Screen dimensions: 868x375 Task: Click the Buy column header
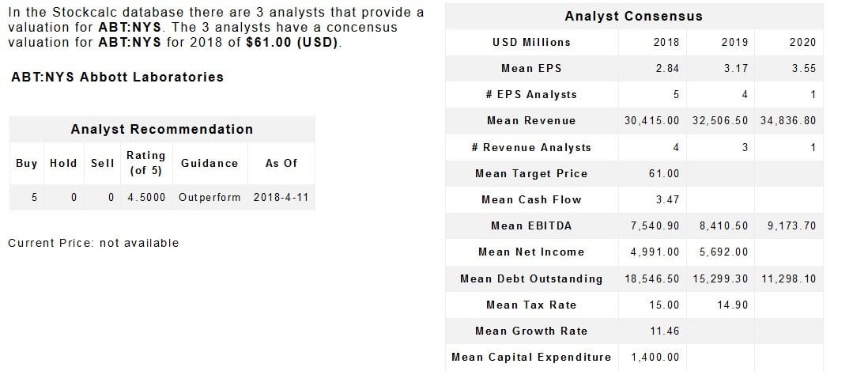pos(26,163)
